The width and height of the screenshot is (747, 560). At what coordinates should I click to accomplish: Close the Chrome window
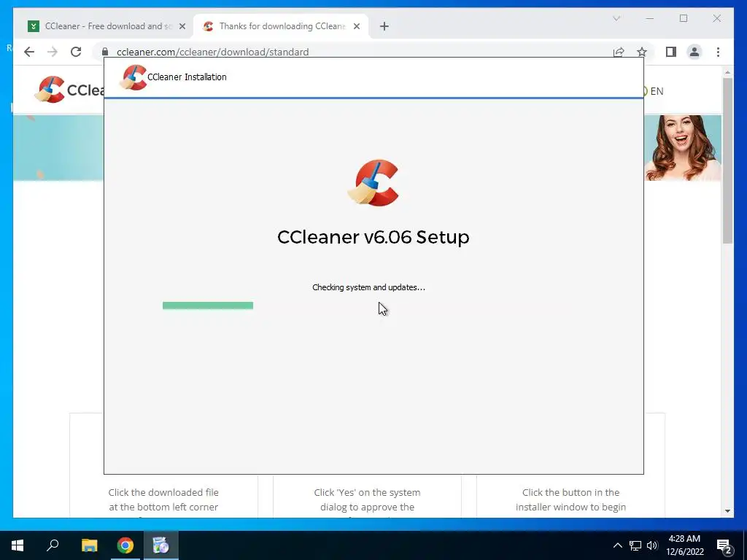716,18
